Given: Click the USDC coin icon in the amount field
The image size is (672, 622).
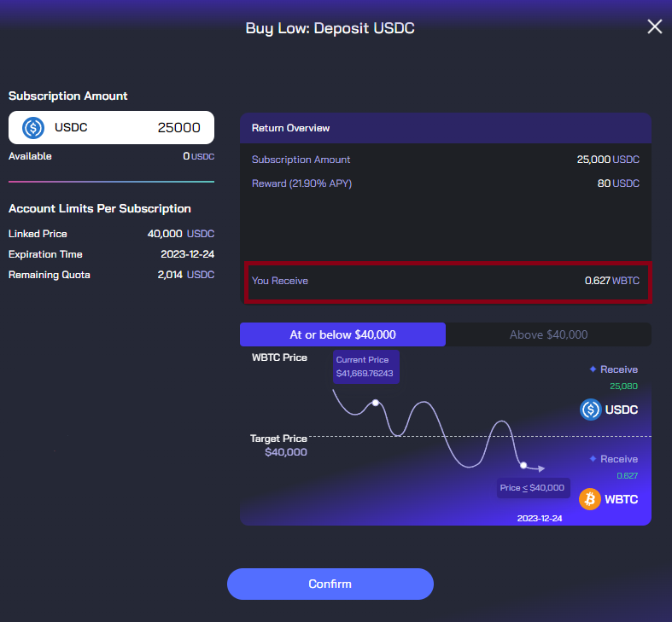Looking at the screenshot, I should coord(33,128).
